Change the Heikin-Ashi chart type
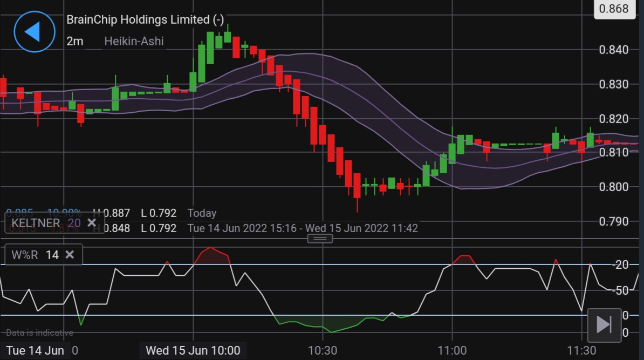644x360 pixels. [134, 41]
